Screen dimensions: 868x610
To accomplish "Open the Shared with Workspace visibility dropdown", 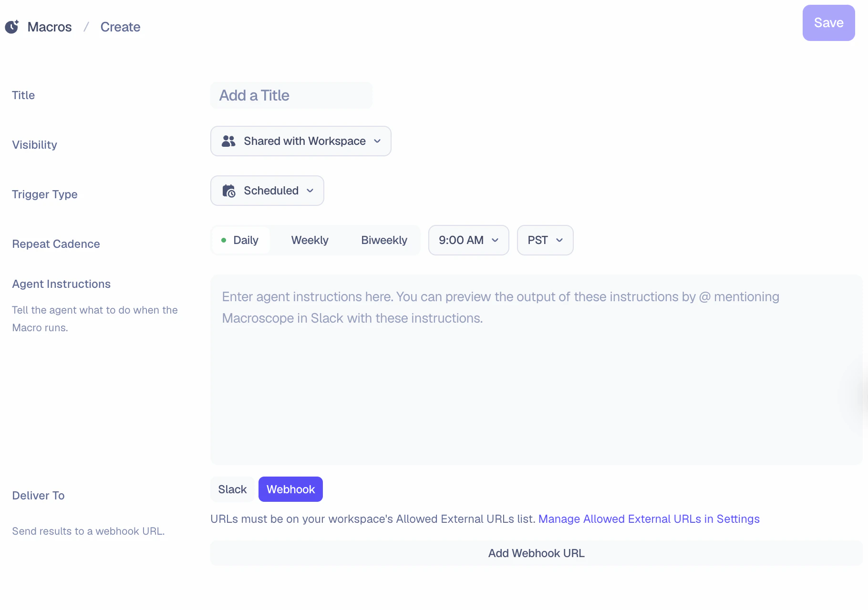I will coord(301,141).
